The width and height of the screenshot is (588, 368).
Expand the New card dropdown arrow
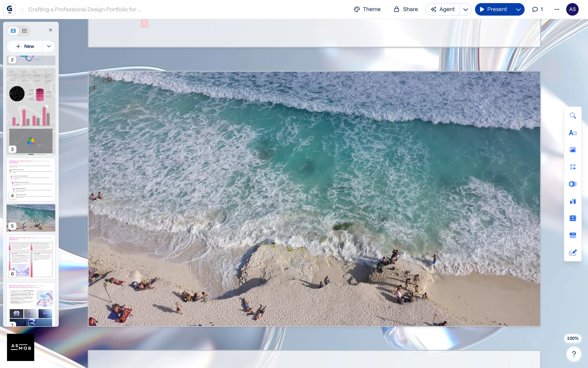49,46
